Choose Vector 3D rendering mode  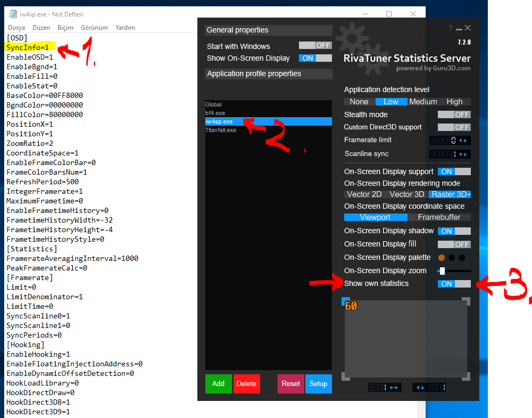[407, 194]
